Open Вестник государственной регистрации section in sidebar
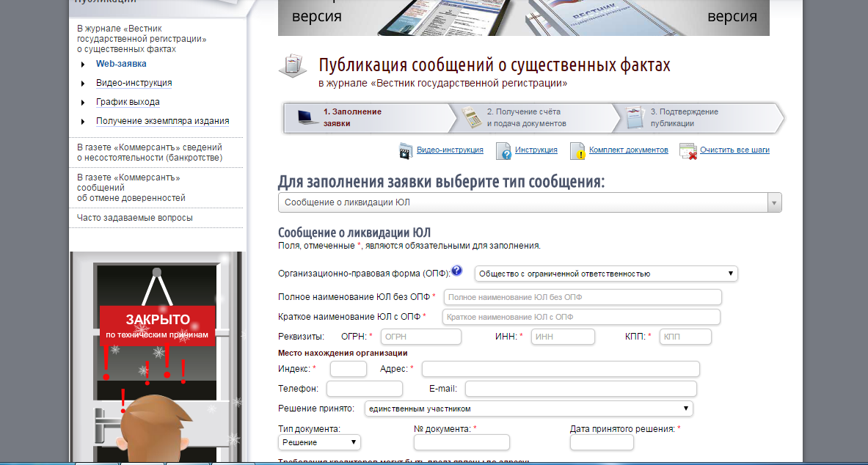 pyautogui.click(x=142, y=38)
